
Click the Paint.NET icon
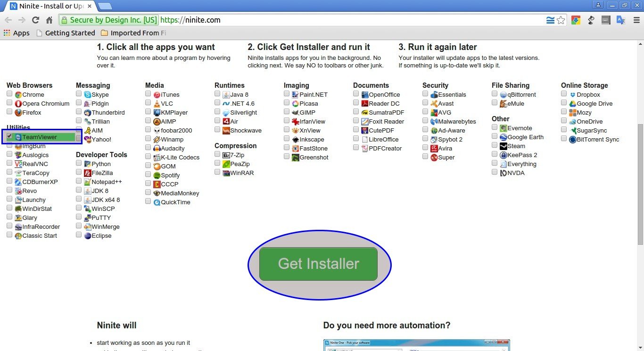click(296, 95)
